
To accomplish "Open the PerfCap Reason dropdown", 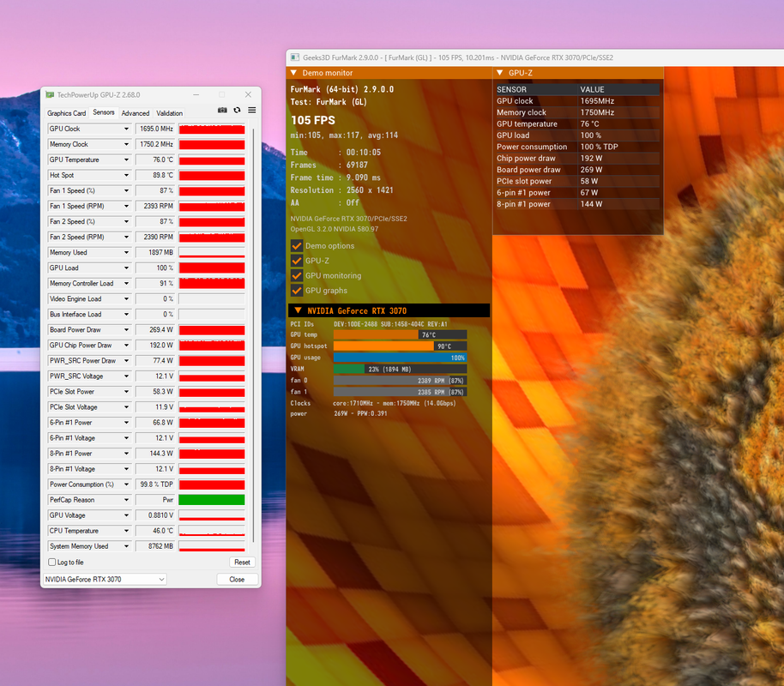I will [x=126, y=500].
